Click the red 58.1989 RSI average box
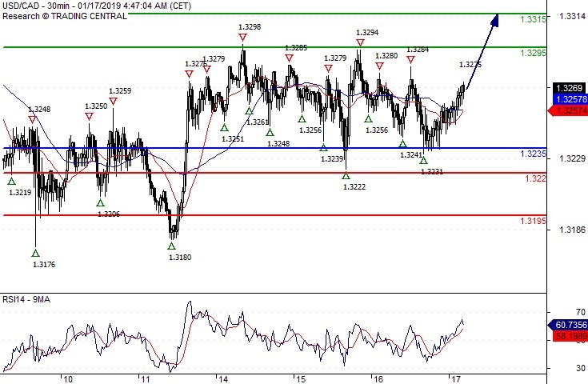Screen dimensions: 588x384 tap(570, 336)
